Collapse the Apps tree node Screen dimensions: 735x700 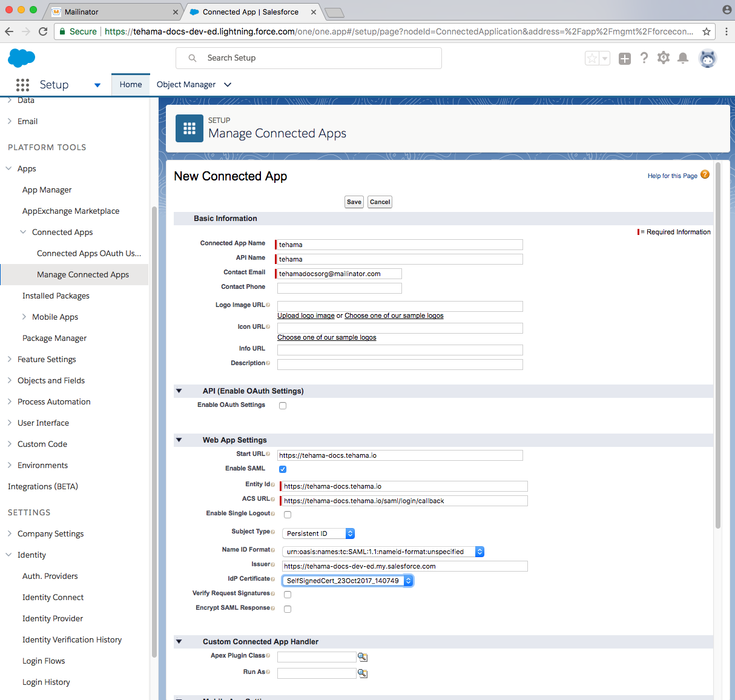pos(8,168)
